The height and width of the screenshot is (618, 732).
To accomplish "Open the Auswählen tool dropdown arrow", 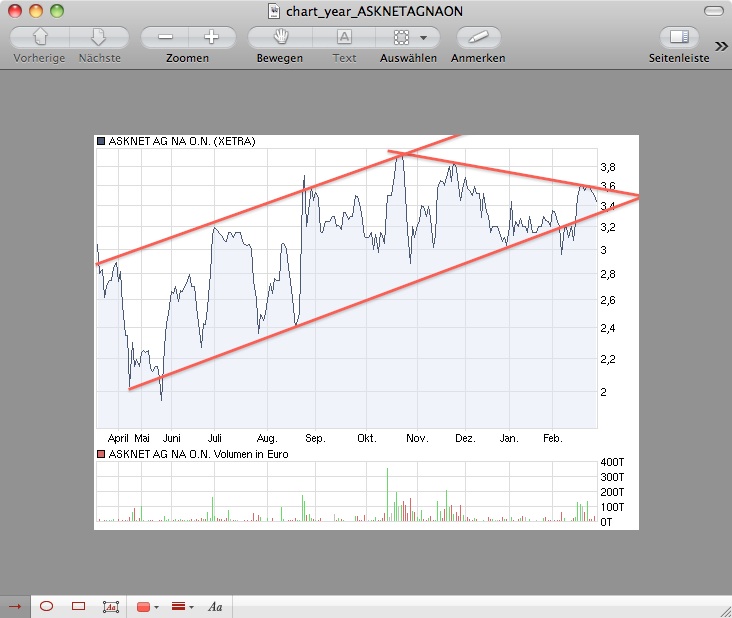I will (x=423, y=37).
